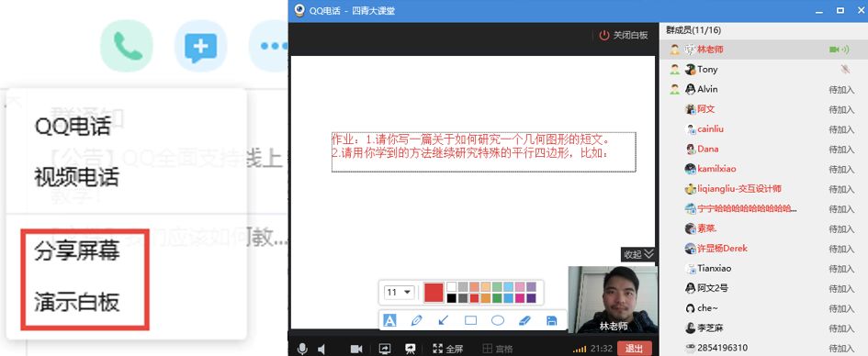Choose 分享屏幕 from the popup menu
This screenshot has width=868, height=356.
(77, 251)
